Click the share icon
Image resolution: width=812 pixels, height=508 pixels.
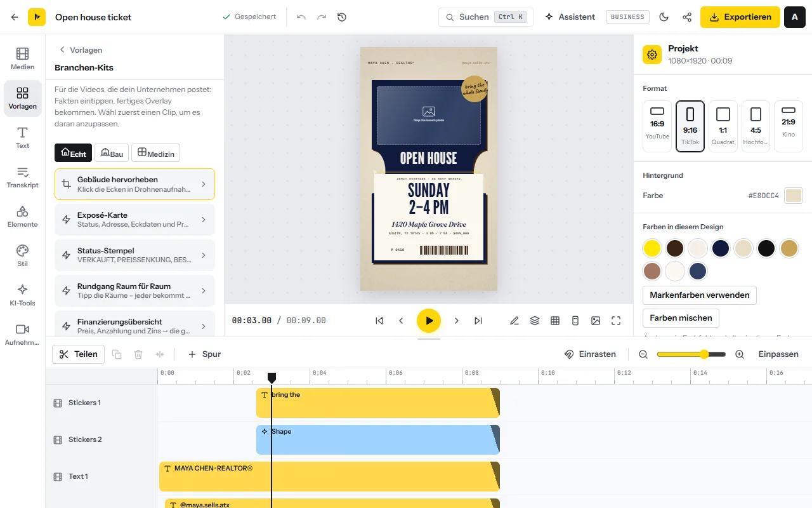687,17
